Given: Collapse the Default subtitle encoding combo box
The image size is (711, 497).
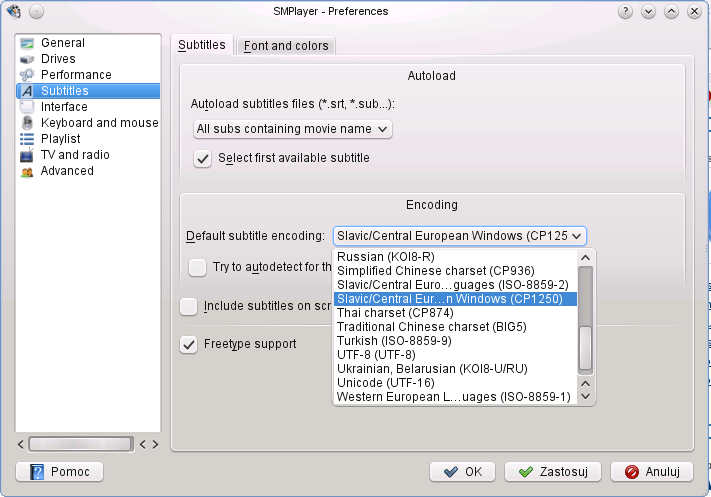Looking at the screenshot, I should click(x=460, y=236).
